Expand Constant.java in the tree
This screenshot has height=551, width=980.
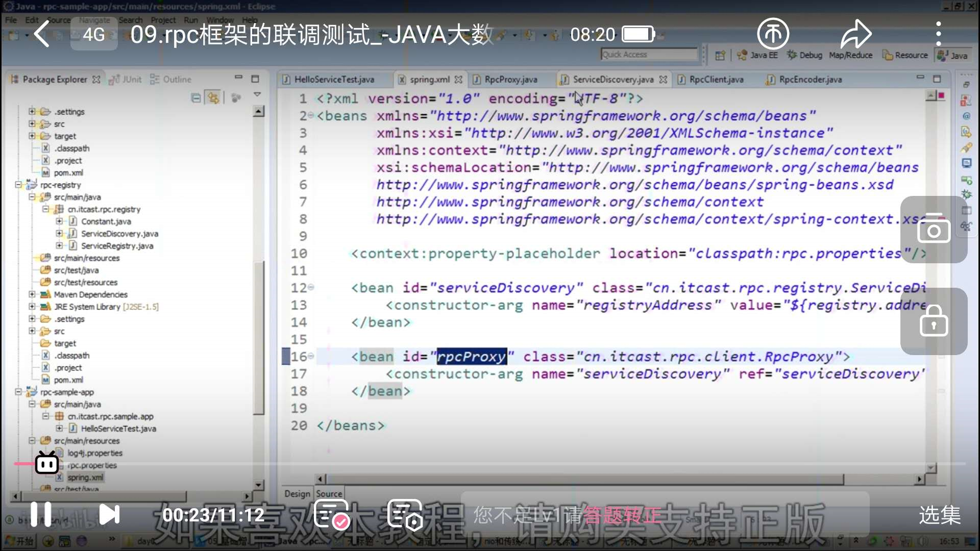(59, 221)
